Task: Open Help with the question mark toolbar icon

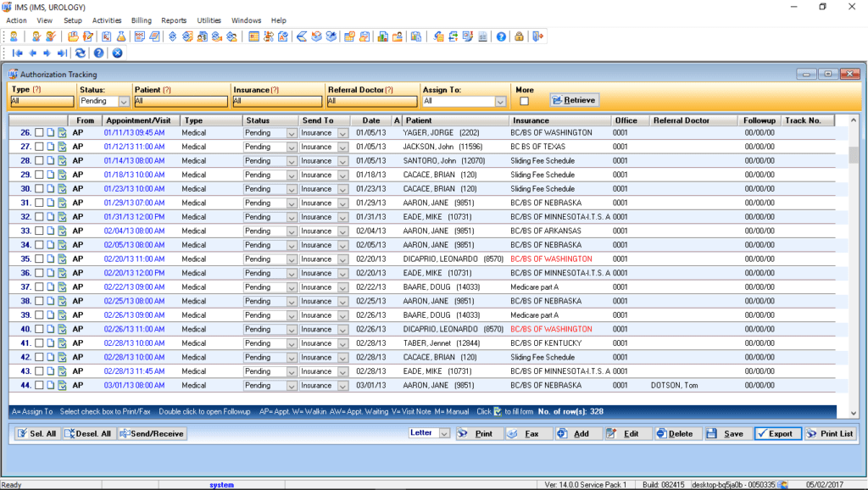Action: [503, 36]
